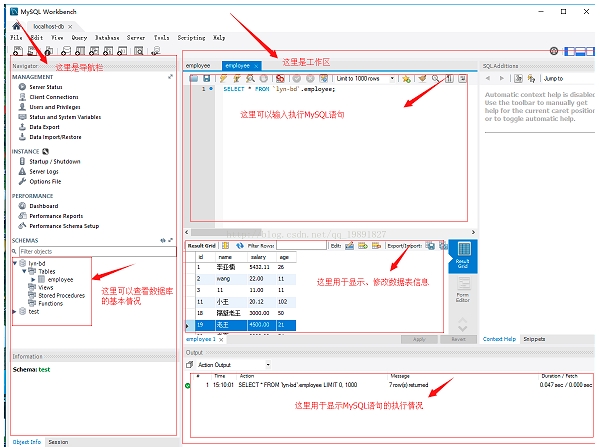This screenshot has width=600, height=447.
Task: Close the localhost-db connection tab
Action: tap(70, 26)
